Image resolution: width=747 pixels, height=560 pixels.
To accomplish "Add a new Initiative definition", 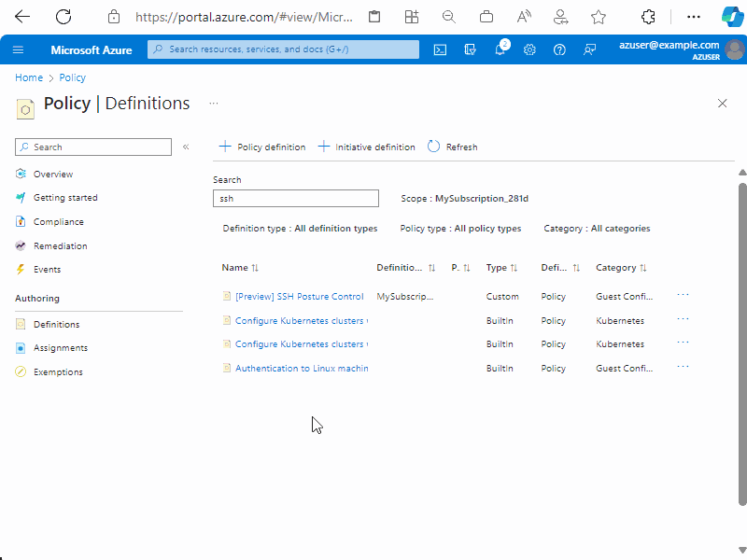I will pyautogui.click(x=366, y=147).
